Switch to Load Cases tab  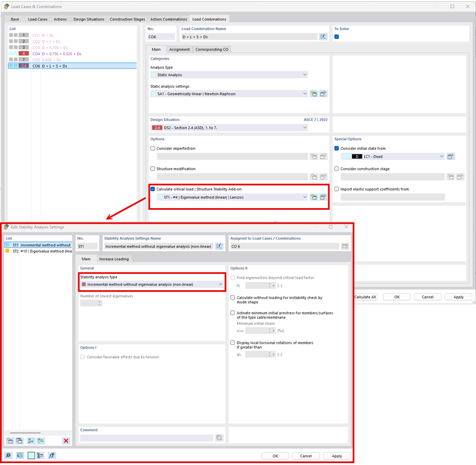point(38,19)
